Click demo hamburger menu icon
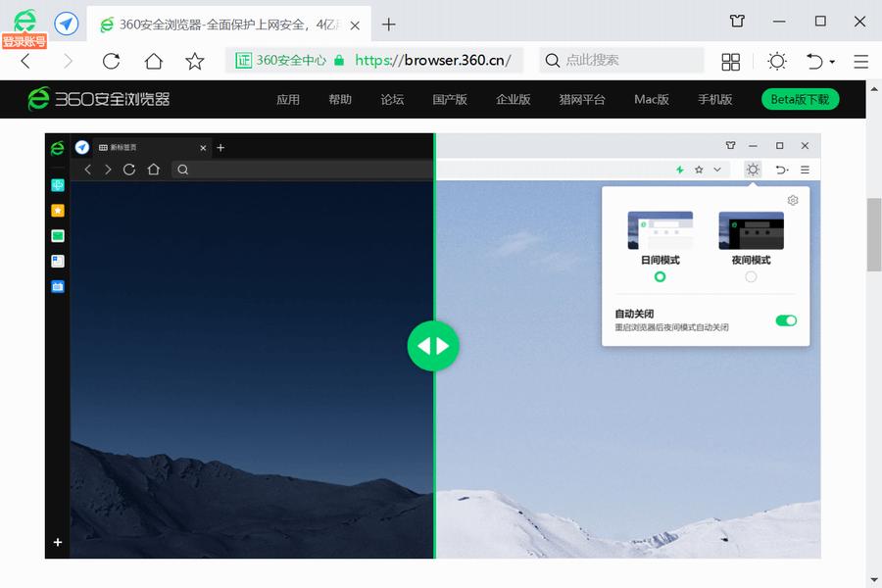The width and height of the screenshot is (882, 588). coord(805,170)
